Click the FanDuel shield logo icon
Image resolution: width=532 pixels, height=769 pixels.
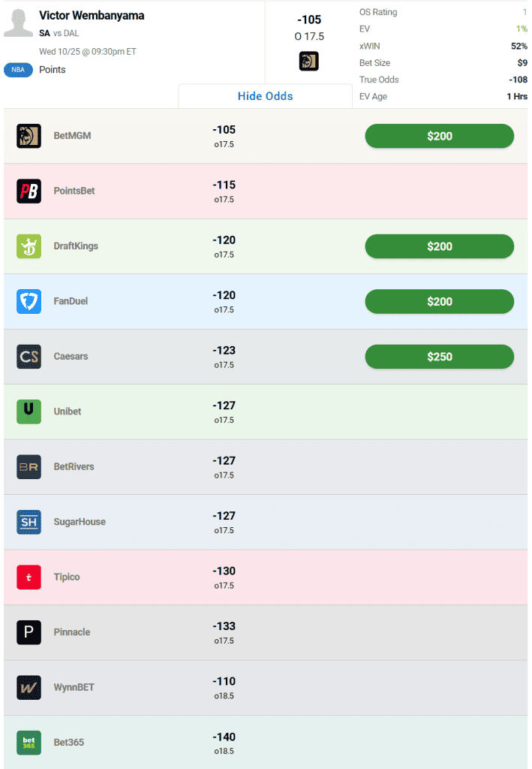coord(29,301)
